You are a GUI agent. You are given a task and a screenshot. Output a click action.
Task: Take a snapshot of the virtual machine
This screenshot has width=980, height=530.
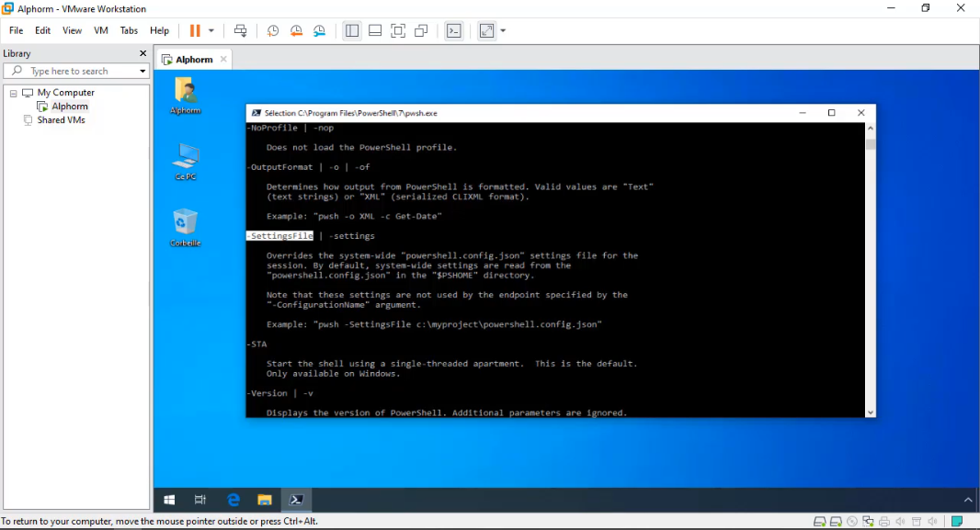coord(272,30)
